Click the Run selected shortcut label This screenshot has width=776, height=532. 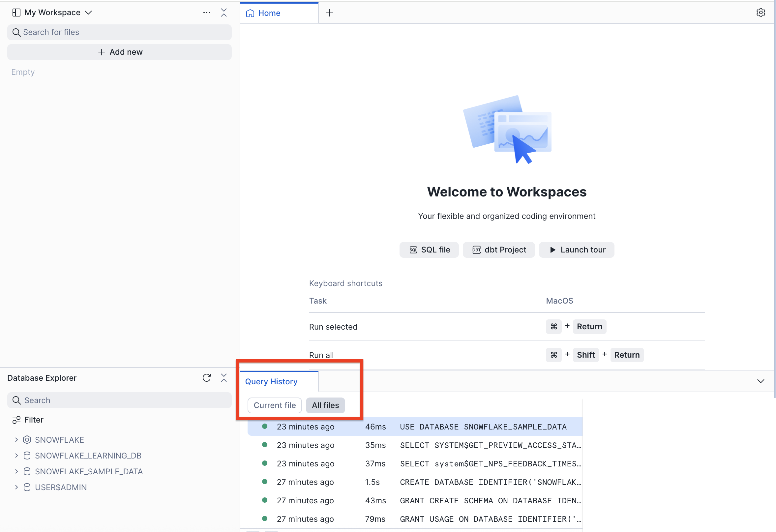pos(333,327)
